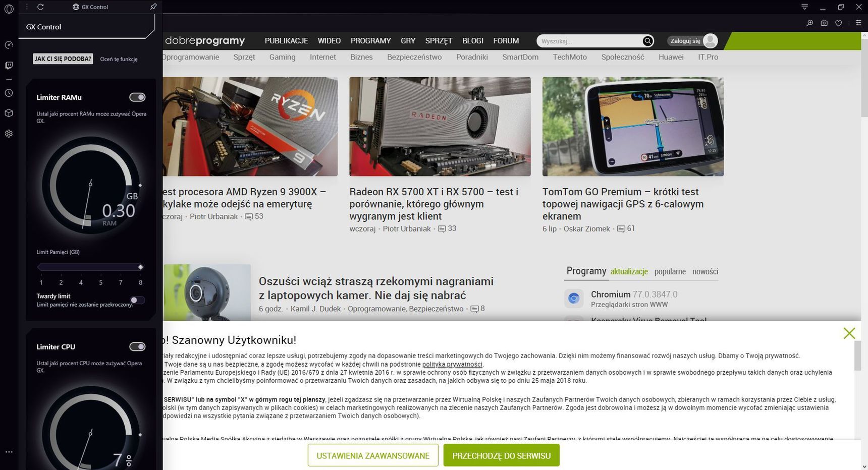Toggle the Twardy limit switch
This screenshot has width=868, height=470.
pos(137,300)
